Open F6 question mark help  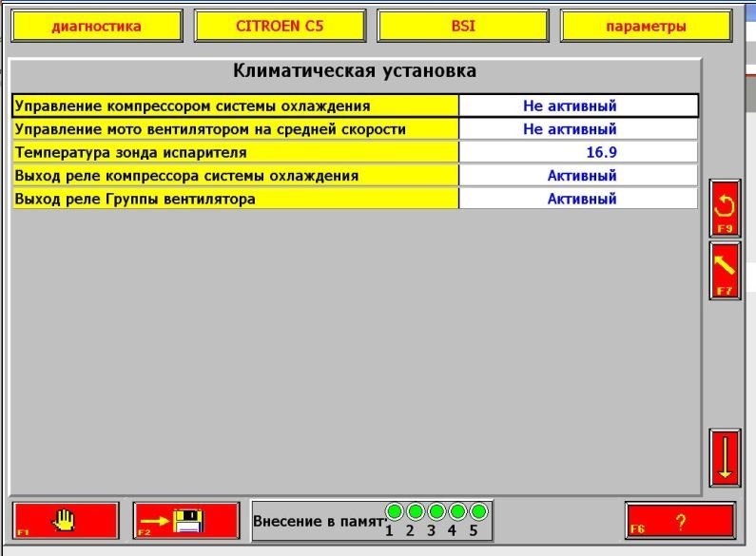(680, 521)
